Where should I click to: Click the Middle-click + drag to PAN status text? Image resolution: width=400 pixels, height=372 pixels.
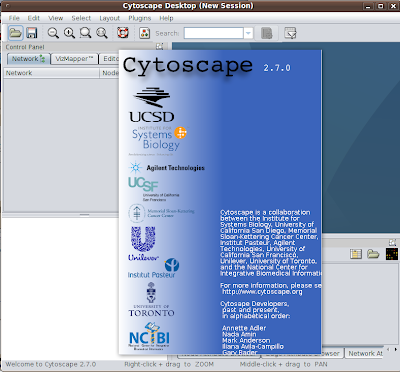coord(284,364)
